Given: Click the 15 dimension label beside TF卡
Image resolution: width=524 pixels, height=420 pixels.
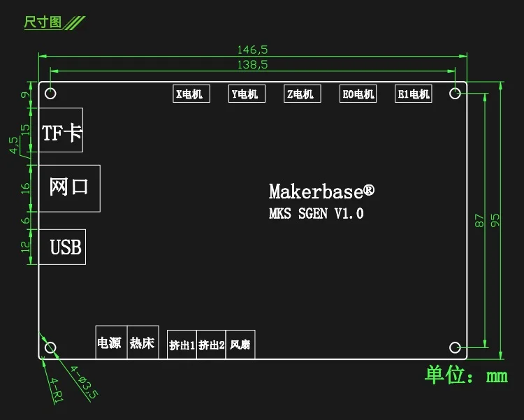Looking at the screenshot, I should 25,130.
